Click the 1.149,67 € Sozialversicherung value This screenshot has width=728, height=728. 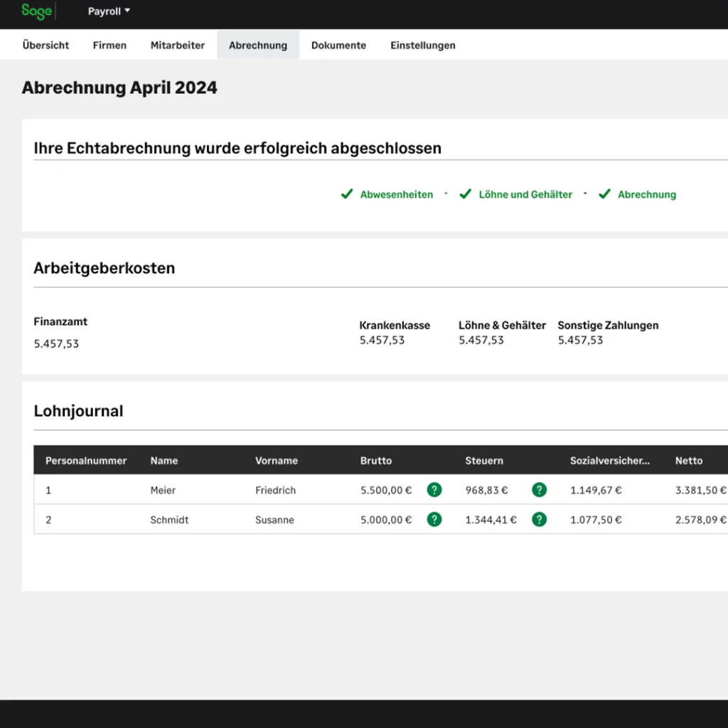click(596, 491)
